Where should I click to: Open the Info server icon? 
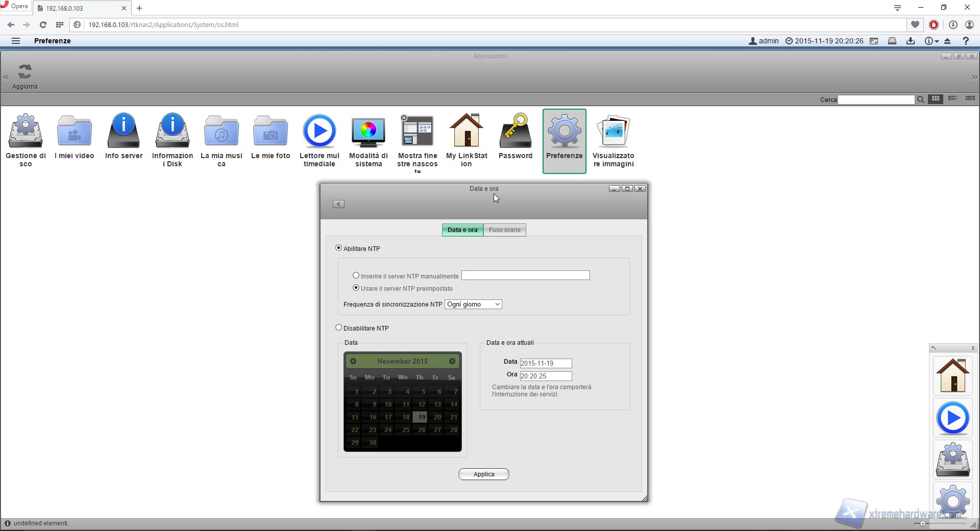click(124, 132)
